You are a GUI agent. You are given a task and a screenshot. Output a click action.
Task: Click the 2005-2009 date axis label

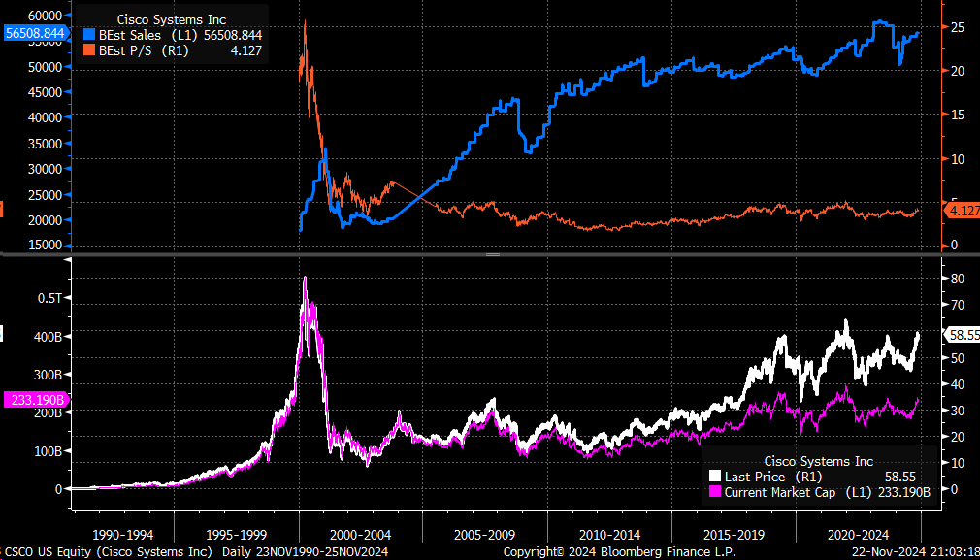[485, 535]
